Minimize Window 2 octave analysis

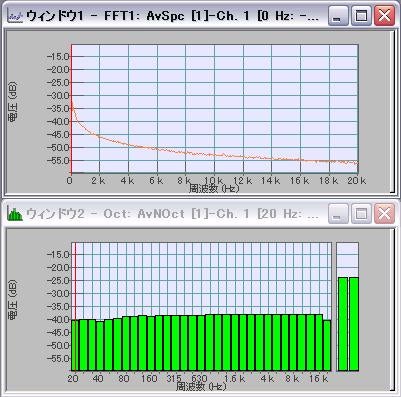(x=338, y=213)
